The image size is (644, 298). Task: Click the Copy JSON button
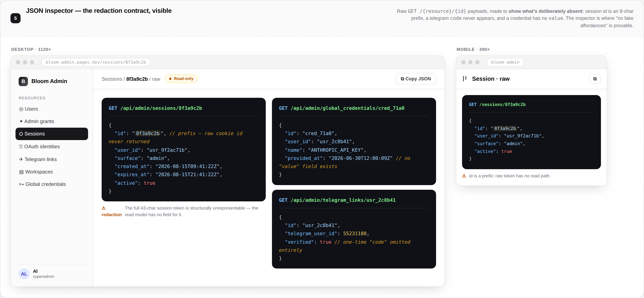(x=416, y=79)
